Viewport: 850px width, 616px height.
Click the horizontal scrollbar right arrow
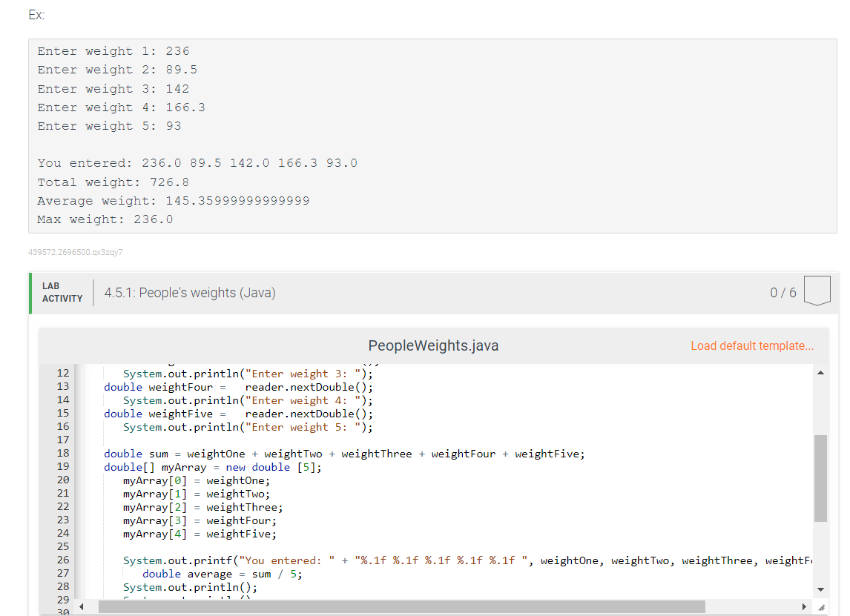pyautogui.click(x=805, y=606)
